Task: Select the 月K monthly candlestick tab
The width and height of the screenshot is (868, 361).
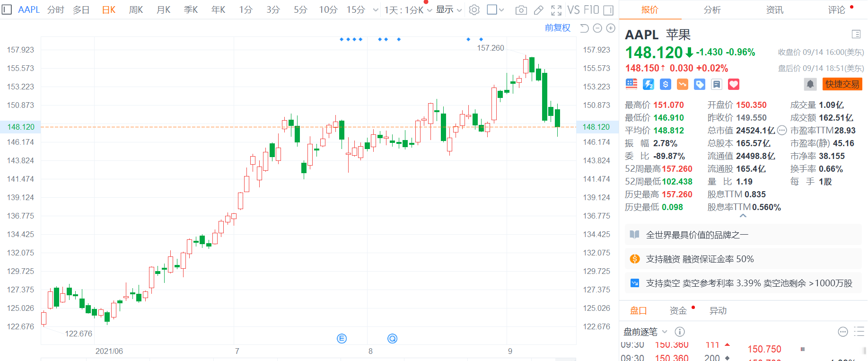Action: [x=163, y=9]
